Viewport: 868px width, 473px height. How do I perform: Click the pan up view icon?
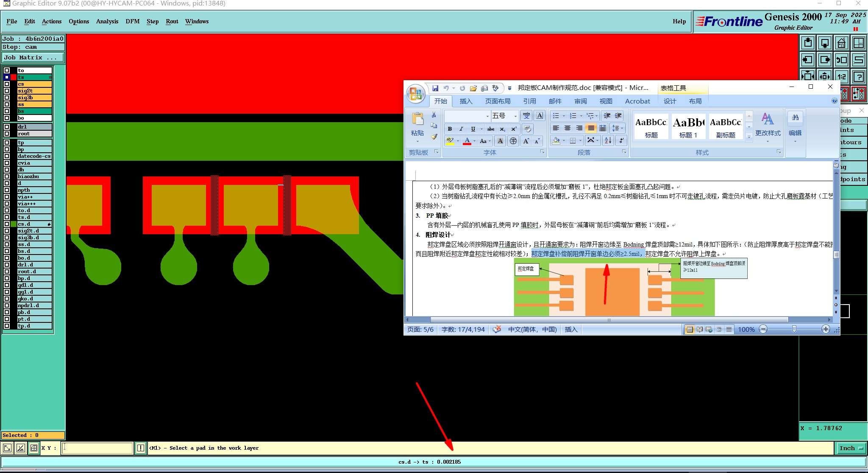[x=808, y=43]
